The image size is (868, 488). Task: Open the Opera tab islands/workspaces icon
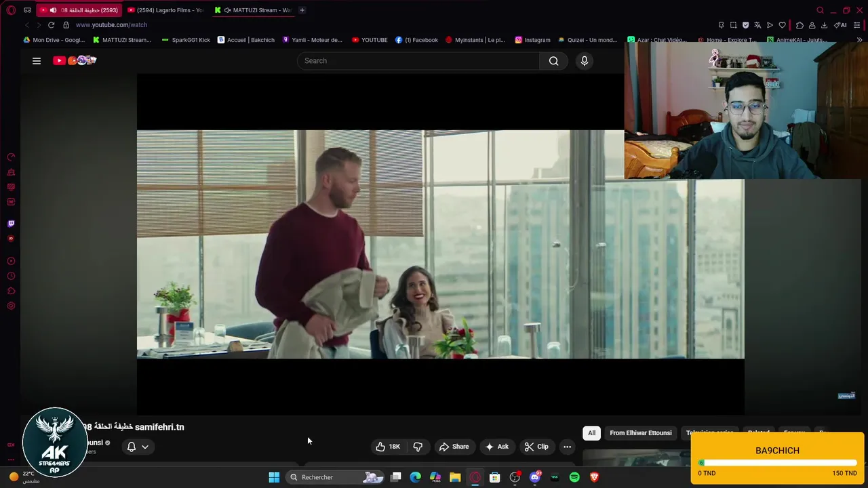pyautogui.click(x=27, y=10)
